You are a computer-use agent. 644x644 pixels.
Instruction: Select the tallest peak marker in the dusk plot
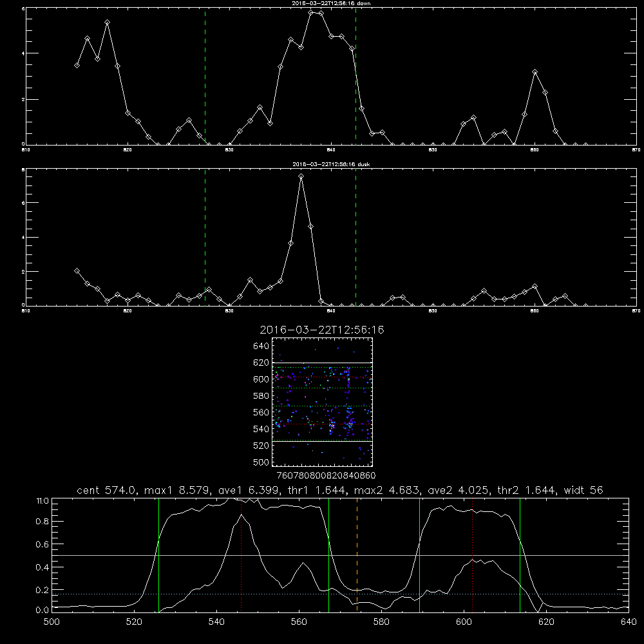tap(301, 176)
